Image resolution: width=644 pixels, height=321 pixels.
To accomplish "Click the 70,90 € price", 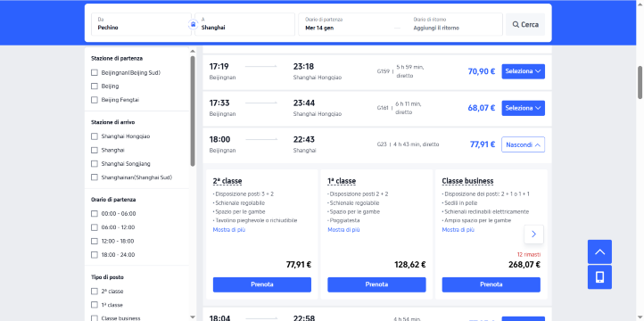I will tap(482, 71).
